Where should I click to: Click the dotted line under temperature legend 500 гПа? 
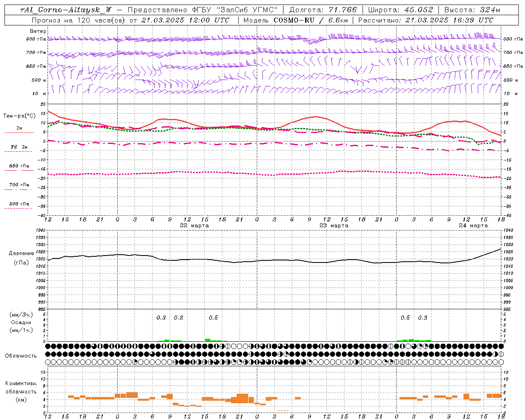click(19, 208)
